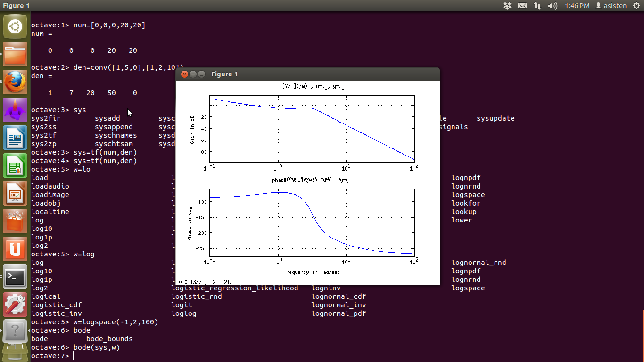Image resolution: width=644 pixels, height=362 pixels.
Task: Open the asisten user menu
Action: (x=611, y=6)
